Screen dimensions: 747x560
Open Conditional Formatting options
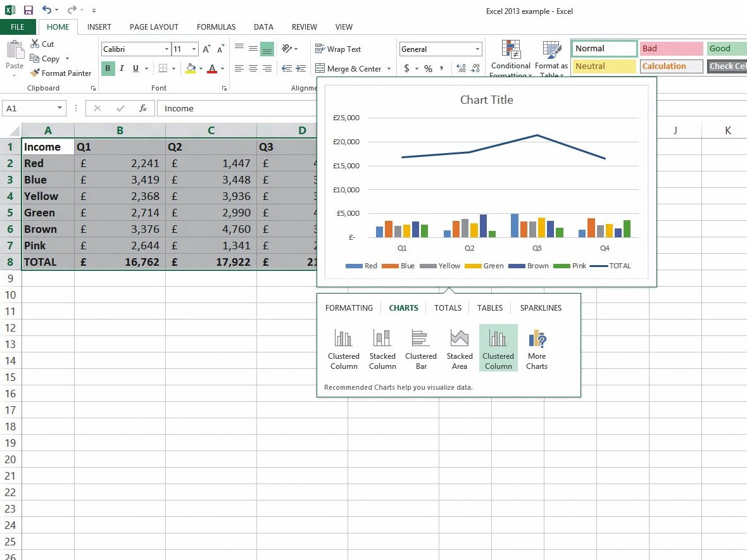pyautogui.click(x=510, y=57)
